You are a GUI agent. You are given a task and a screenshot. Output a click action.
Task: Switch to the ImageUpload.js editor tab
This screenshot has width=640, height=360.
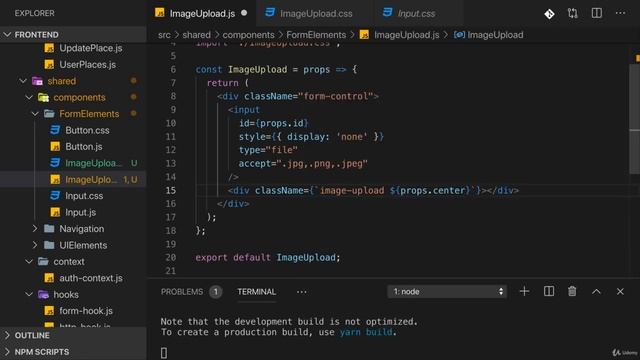[x=202, y=13]
